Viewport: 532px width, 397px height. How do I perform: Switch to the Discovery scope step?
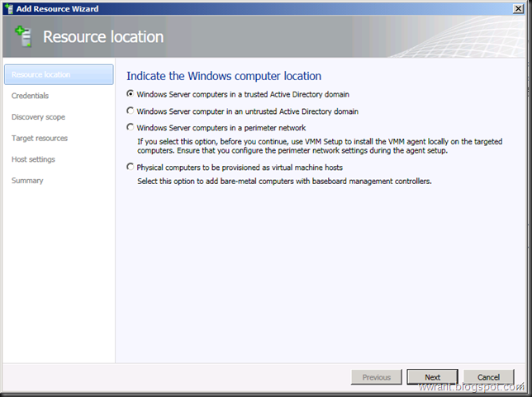coord(38,117)
